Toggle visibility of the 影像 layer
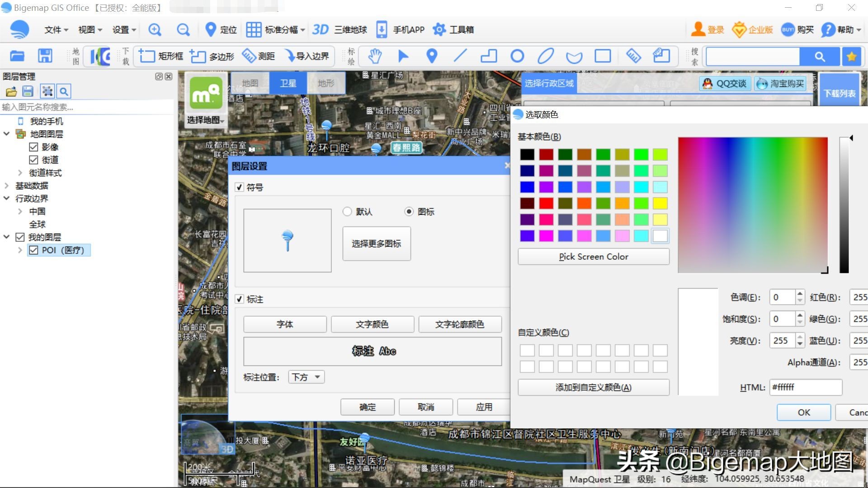Image resolution: width=868 pixels, height=488 pixels. (34, 146)
